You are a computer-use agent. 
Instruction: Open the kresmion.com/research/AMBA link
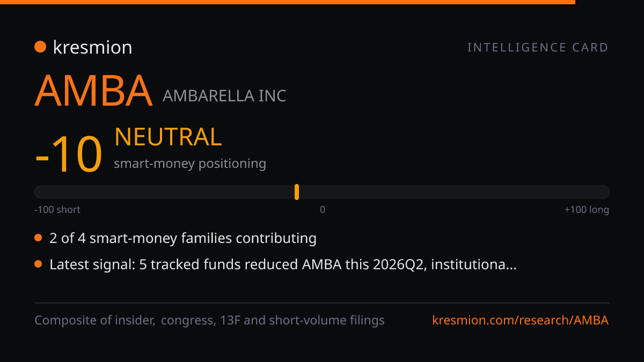pyautogui.click(x=520, y=320)
